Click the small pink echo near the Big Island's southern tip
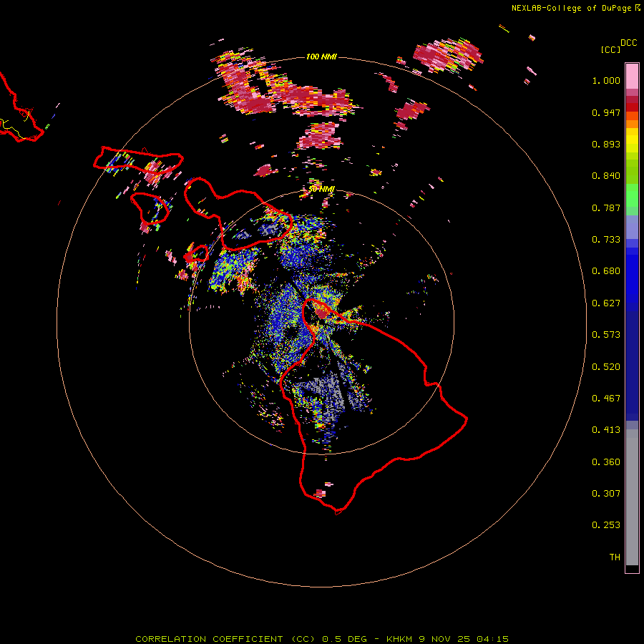 coord(320,493)
